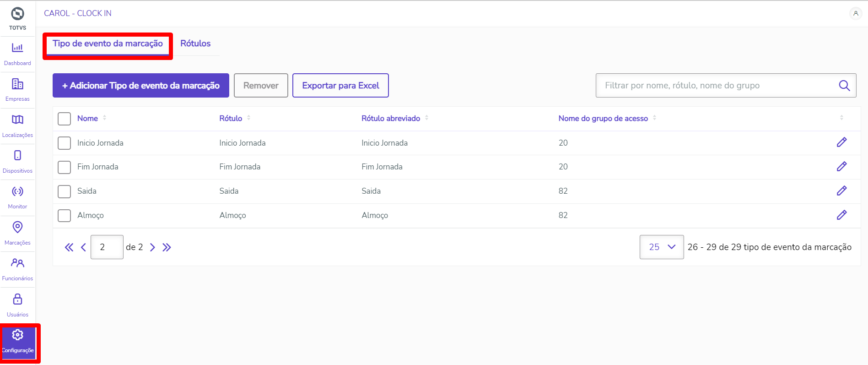
Task: Click Exportar para Excel button
Action: click(340, 86)
